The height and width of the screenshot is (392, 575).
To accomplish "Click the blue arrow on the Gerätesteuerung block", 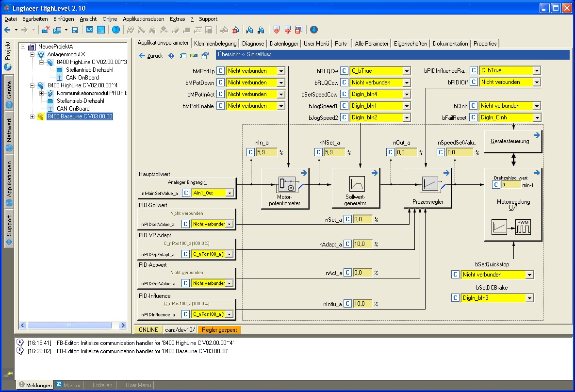I will [x=537, y=135].
